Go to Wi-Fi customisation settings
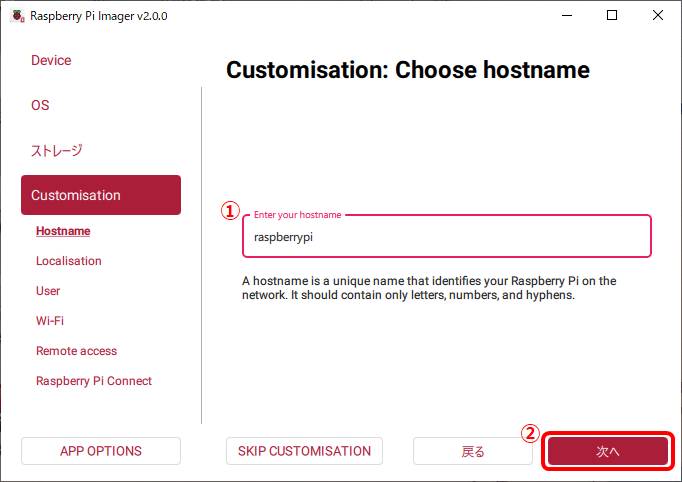682x482 pixels. [50, 321]
